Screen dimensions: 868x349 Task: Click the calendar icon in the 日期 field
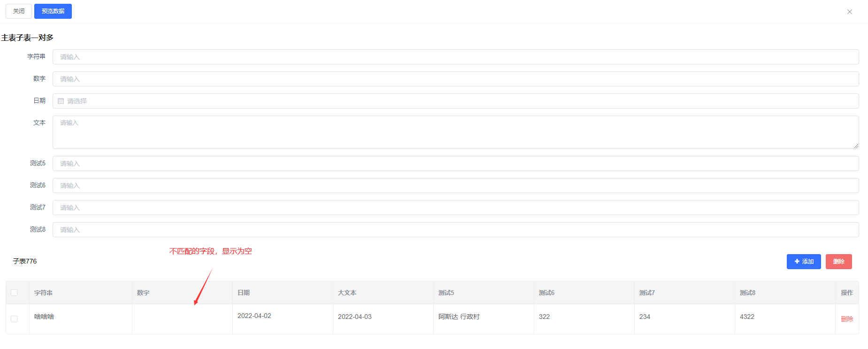(x=61, y=101)
